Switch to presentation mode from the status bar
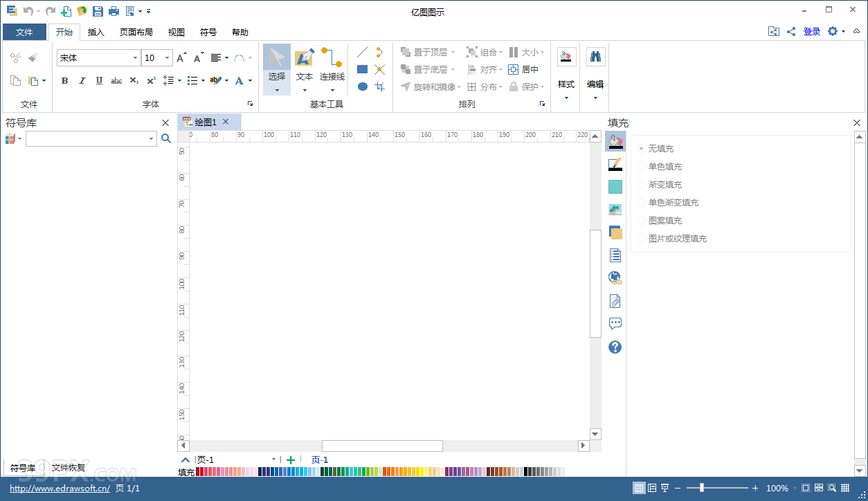This screenshot has height=501, width=868. point(665,487)
